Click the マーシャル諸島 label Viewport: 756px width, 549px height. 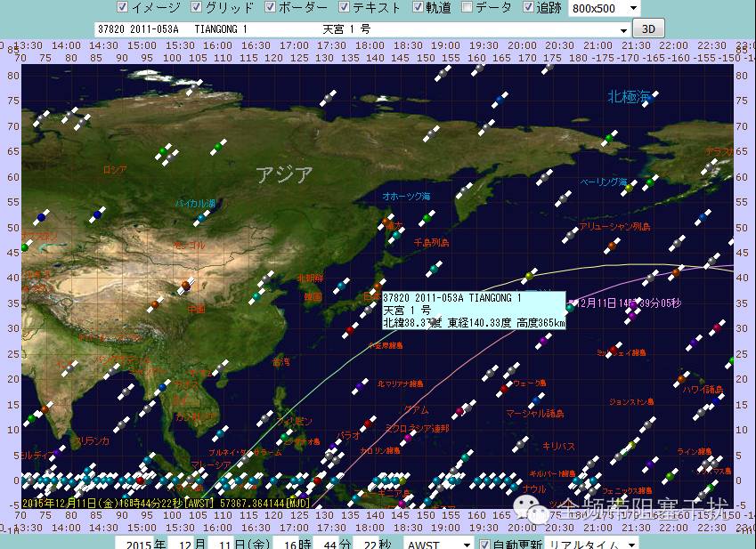pyautogui.click(x=534, y=413)
